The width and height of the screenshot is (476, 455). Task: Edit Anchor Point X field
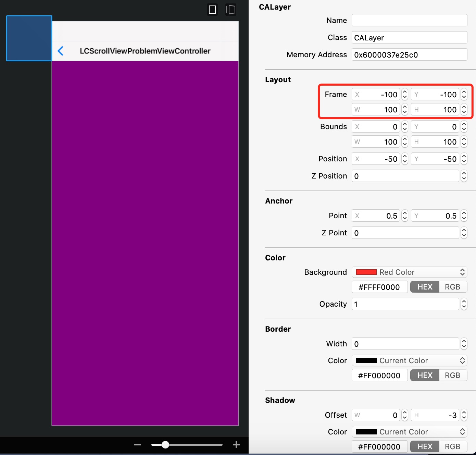(x=376, y=216)
